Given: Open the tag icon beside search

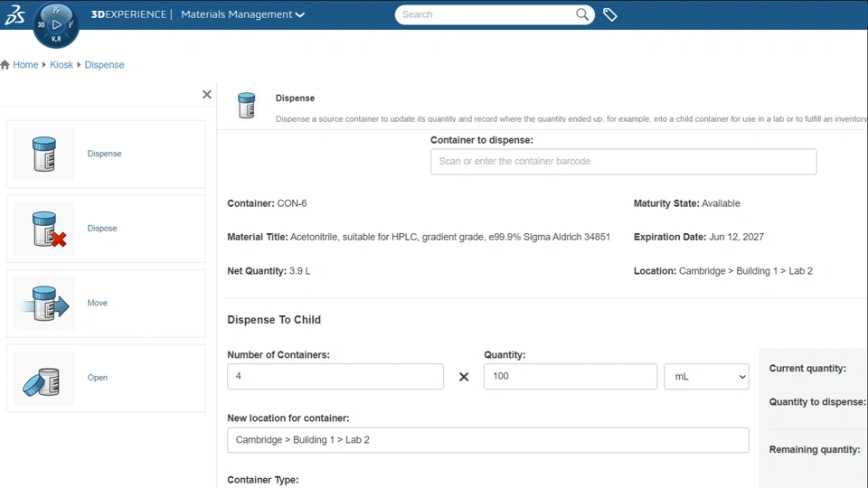Looking at the screenshot, I should (609, 15).
